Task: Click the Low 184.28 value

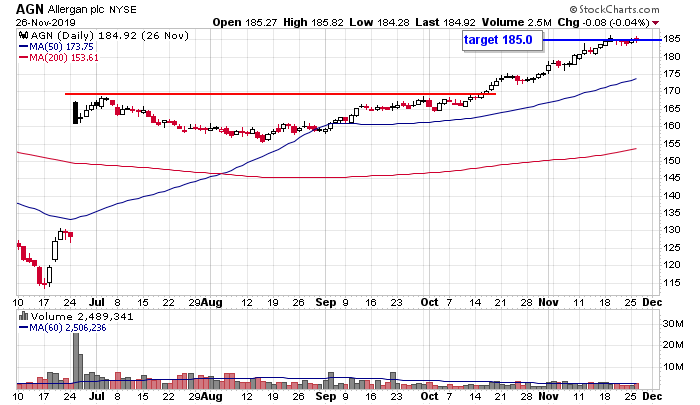Action: (x=379, y=22)
